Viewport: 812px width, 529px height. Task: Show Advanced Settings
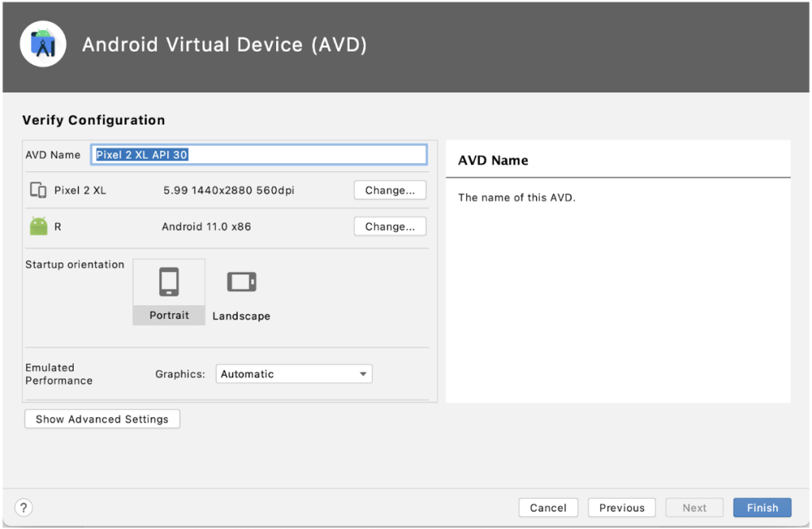(x=102, y=419)
